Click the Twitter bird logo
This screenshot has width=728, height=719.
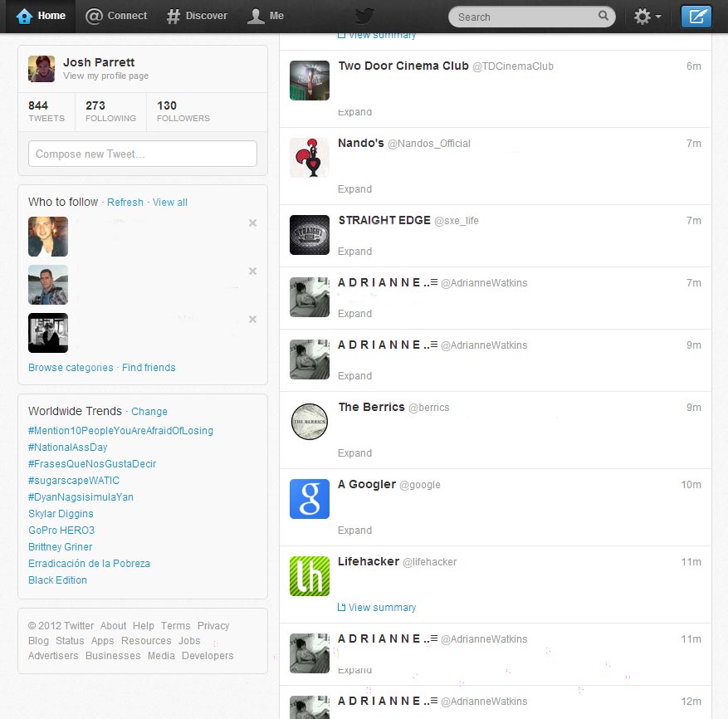point(364,17)
